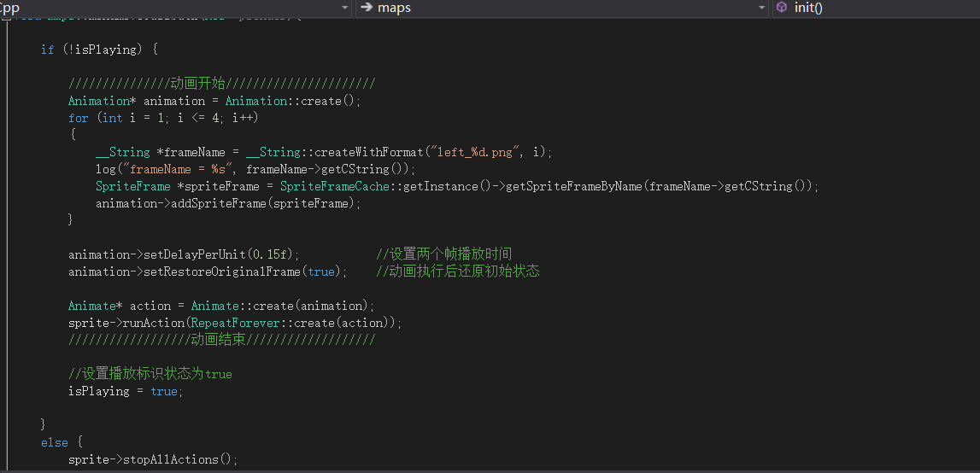The height and width of the screenshot is (473, 980).
Task: Click the comment //设置两个帧播放时间
Action: point(444,254)
